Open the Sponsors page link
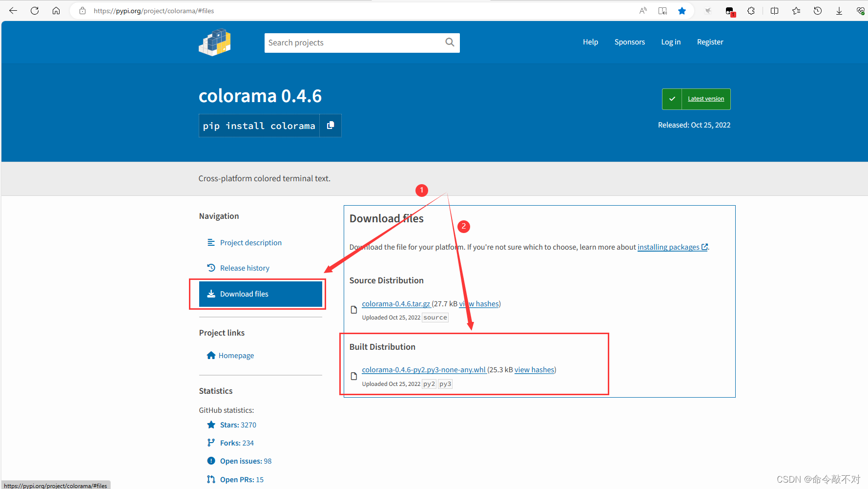Image resolution: width=868 pixels, height=489 pixels. point(630,42)
